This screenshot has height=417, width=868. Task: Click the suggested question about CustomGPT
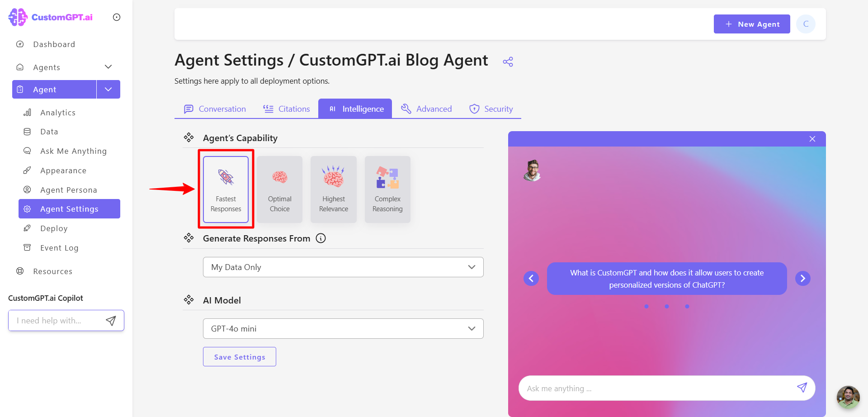click(667, 279)
